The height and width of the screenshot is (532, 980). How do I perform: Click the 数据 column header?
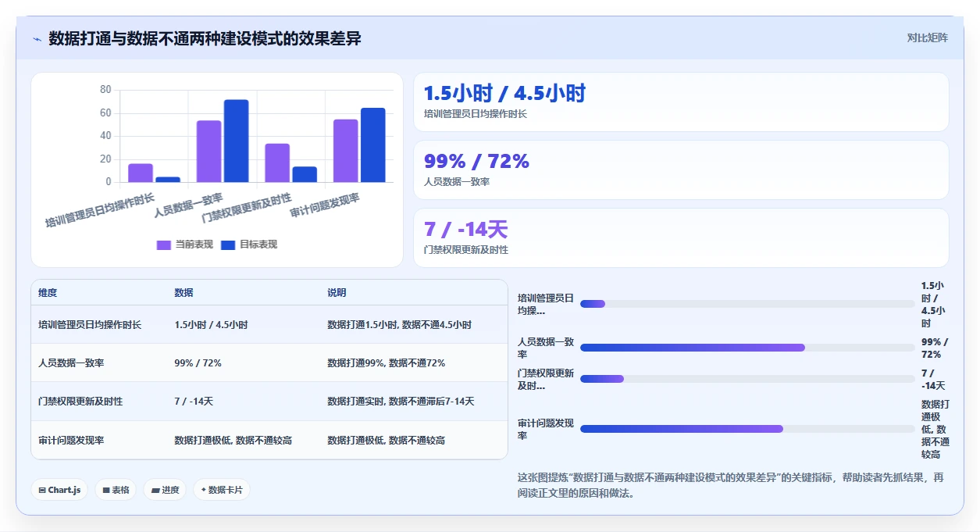[184, 293]
